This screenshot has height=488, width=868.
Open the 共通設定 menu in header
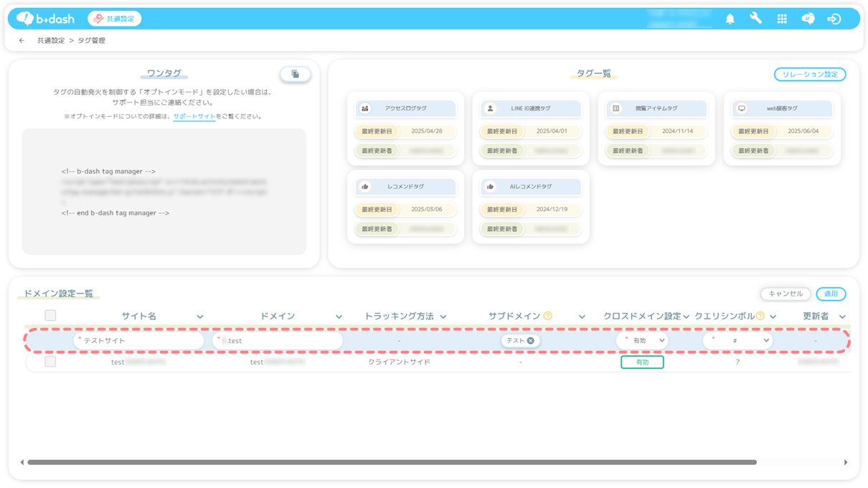coord(114,19)
